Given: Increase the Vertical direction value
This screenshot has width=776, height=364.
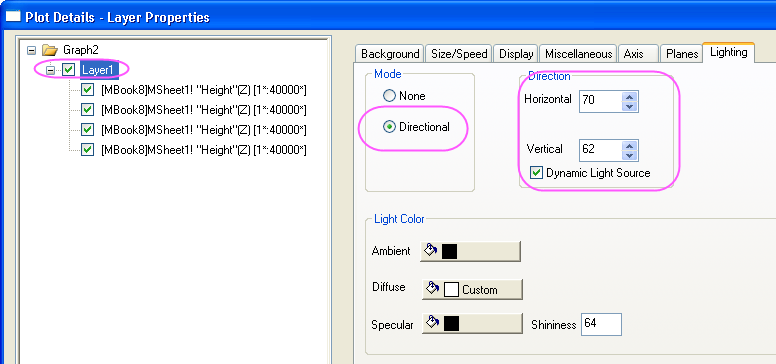Looking at the screenshot, I should pyautogui.click(x=630, y=145).
